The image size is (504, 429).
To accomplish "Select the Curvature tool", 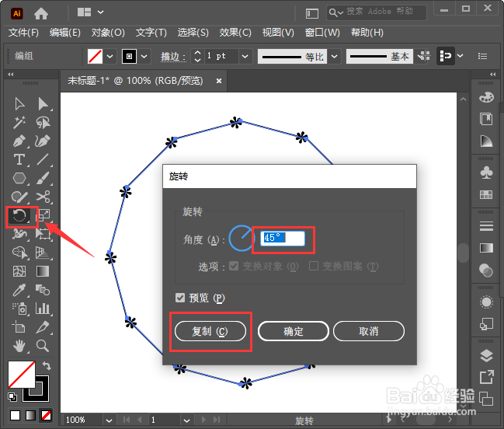I will (x=43, y=141).
